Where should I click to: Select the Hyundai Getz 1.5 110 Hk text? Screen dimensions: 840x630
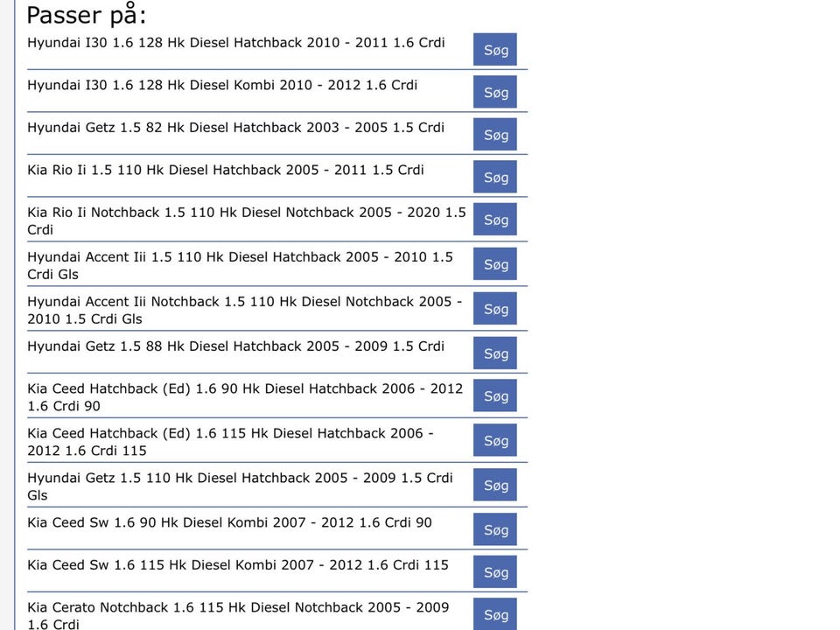(240, 486)
